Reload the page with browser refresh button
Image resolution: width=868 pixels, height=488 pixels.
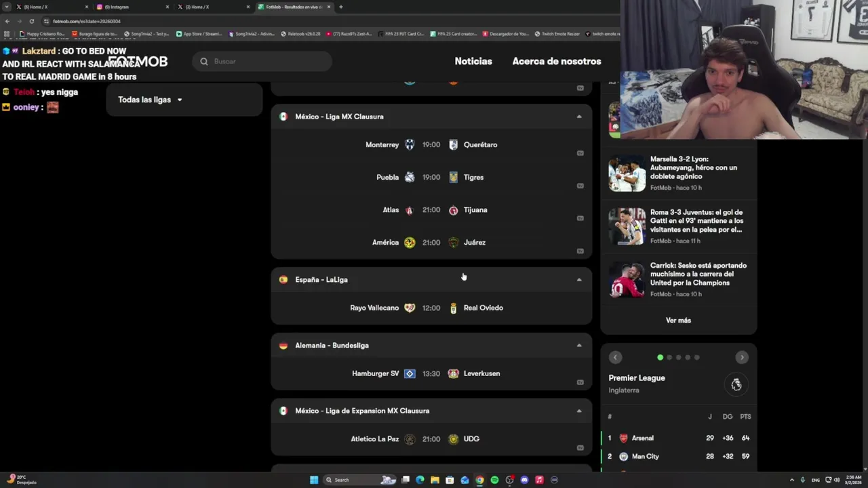(31, 21)
